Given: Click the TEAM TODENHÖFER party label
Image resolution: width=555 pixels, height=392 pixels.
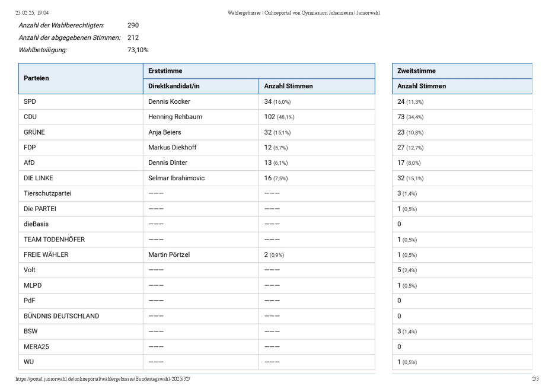Looking at the screenshot, I should (54, 240).
